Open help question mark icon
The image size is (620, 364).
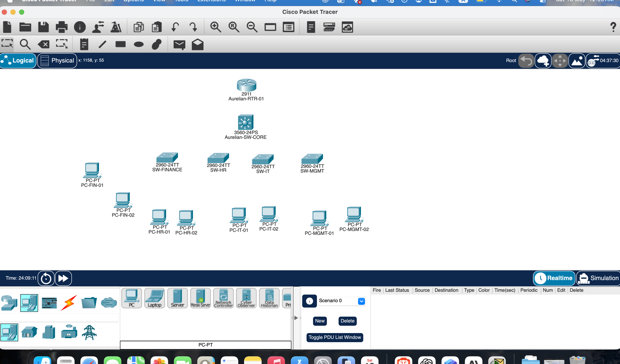coord(613,27)
